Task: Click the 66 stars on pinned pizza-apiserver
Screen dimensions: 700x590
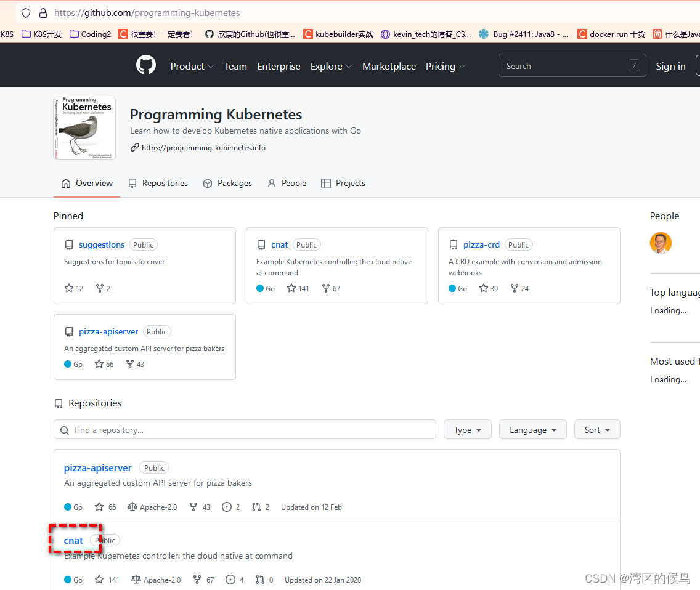Action: point(105,364)
